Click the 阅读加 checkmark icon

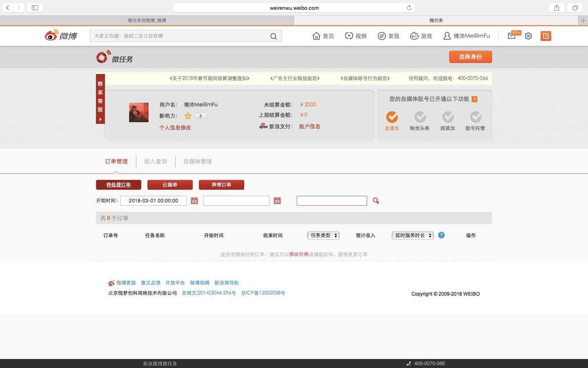coord(448,117)
